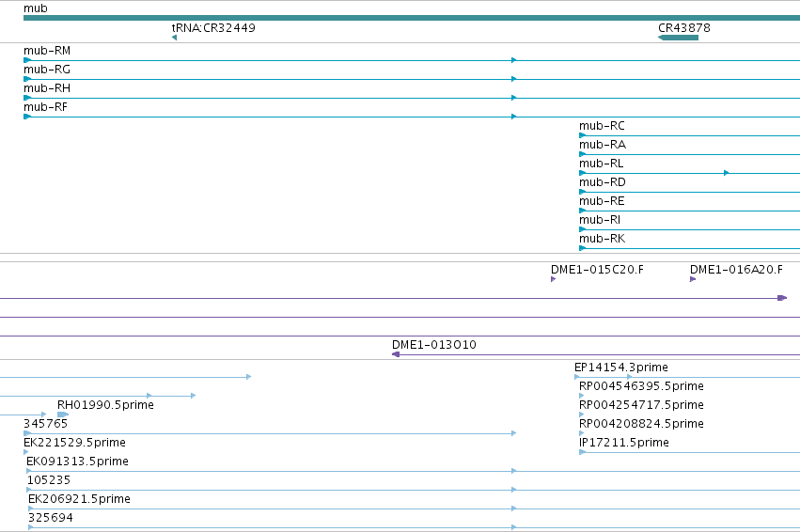This screenshot has width=800, height=532.
Task: Select EK206921.5prime label
Action: (79, 500)
